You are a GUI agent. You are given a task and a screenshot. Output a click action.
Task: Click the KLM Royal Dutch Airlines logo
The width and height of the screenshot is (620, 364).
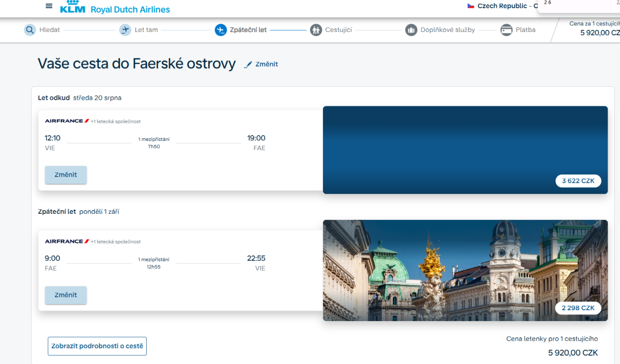[115, 8]
